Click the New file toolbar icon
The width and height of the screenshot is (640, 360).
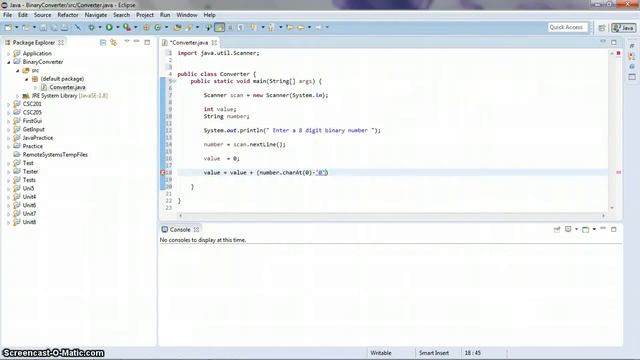click(8, 27)
